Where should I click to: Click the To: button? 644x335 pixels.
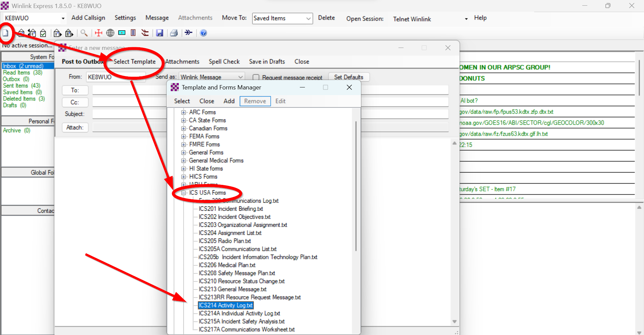(75, 90)
